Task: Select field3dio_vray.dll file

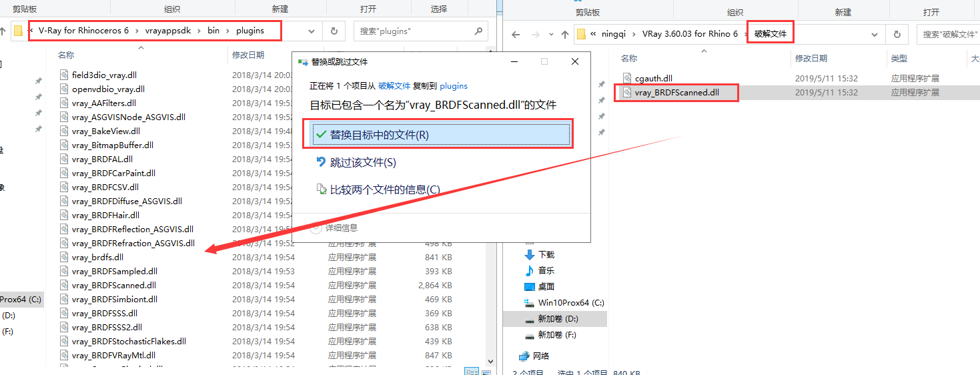Action: coord(104,75)
